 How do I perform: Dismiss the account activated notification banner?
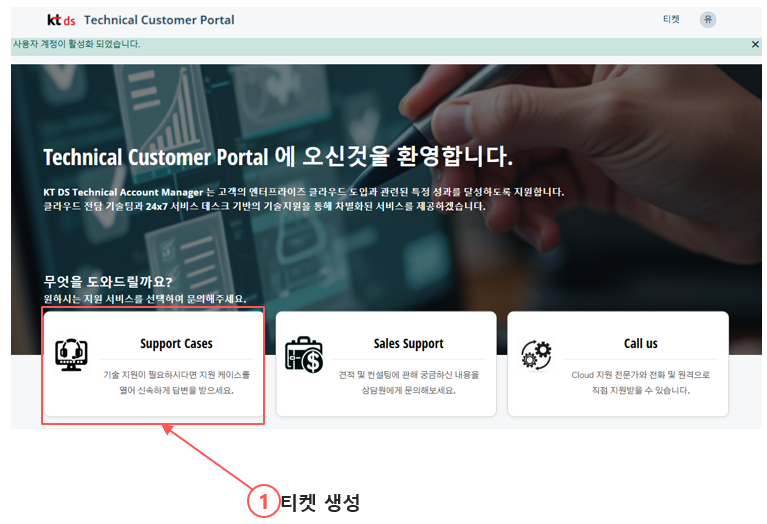[755, 45]
